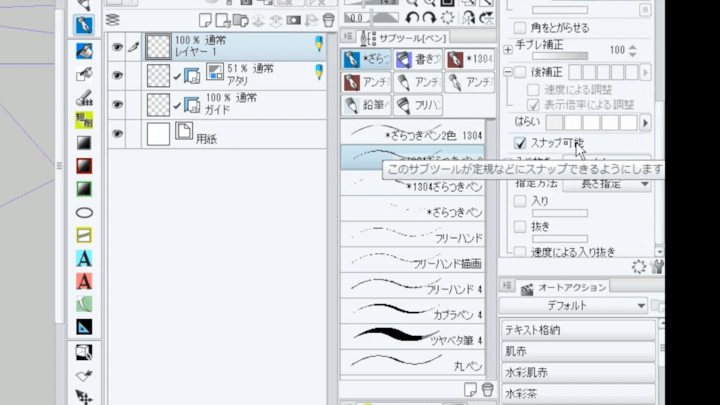Screen dimensions: 720x405
Task: Open the デフォルト auto action set dropdown
Action: tap(574, 305)
